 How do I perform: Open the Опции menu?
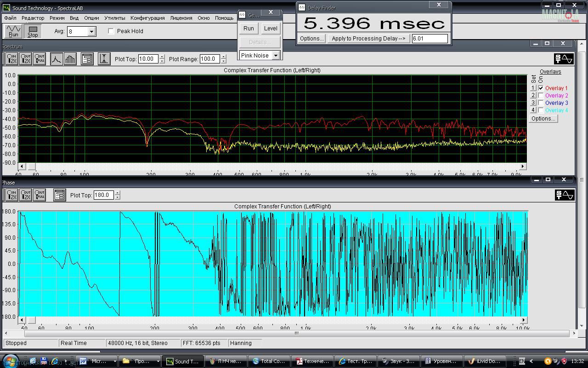pos(91,18)
